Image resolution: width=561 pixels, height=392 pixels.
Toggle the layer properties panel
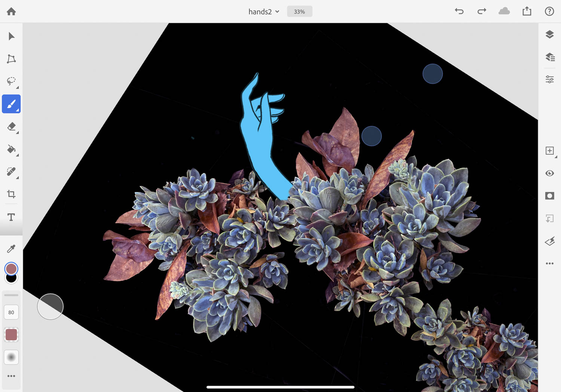(549, 79)
